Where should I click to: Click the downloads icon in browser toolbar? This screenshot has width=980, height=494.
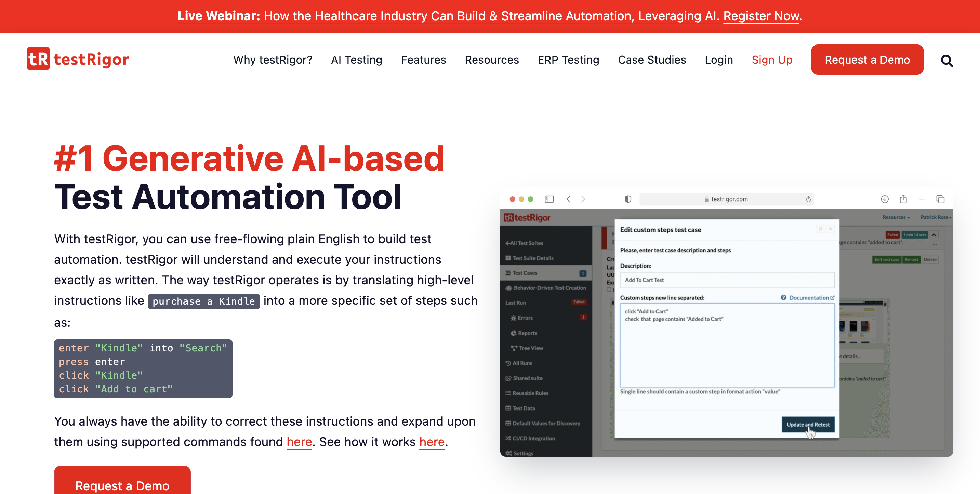tap(885, 199)
